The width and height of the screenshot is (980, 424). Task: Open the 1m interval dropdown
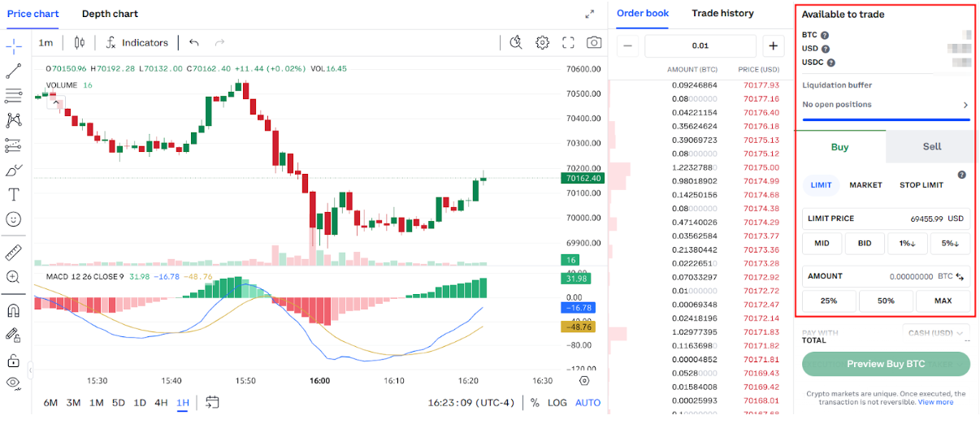click(46, 43)
